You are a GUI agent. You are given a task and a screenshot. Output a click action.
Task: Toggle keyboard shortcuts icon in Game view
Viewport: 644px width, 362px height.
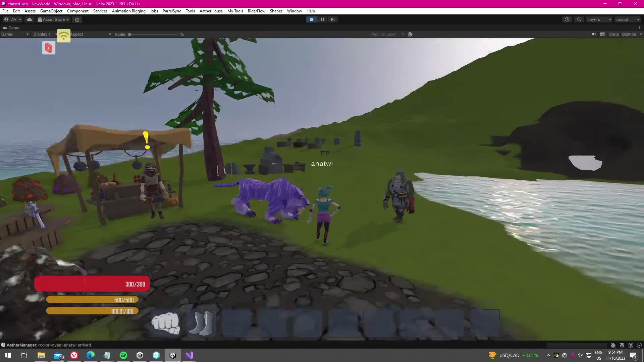603,34
